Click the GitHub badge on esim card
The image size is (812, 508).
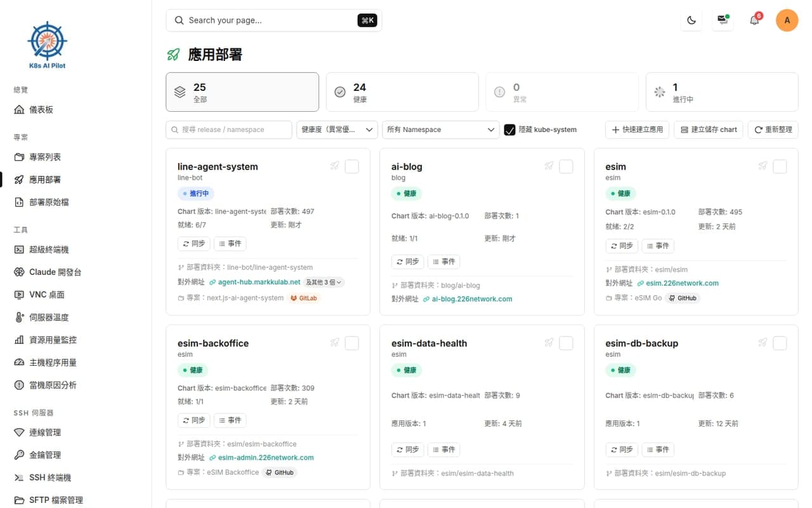683,298
